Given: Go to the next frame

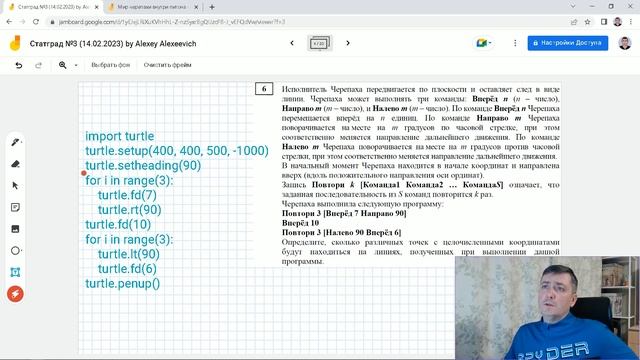Looking at the screenshot, I should pyautogui.click(x=348, y=43).
